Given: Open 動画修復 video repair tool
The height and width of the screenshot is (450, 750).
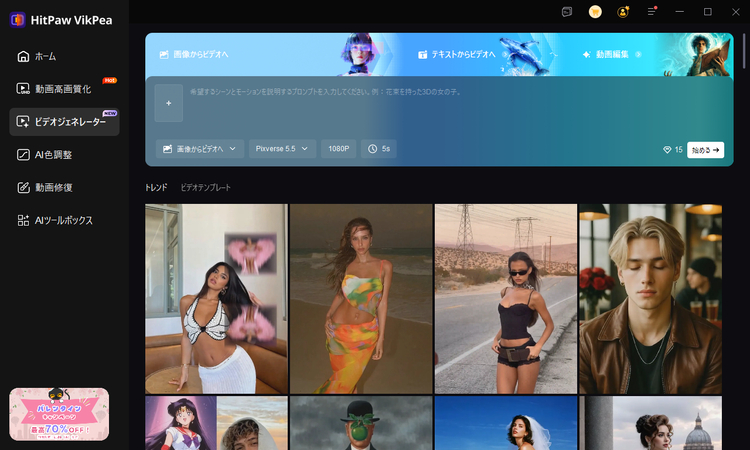Looking at the screenshot, I should click(x=53, y=187).
